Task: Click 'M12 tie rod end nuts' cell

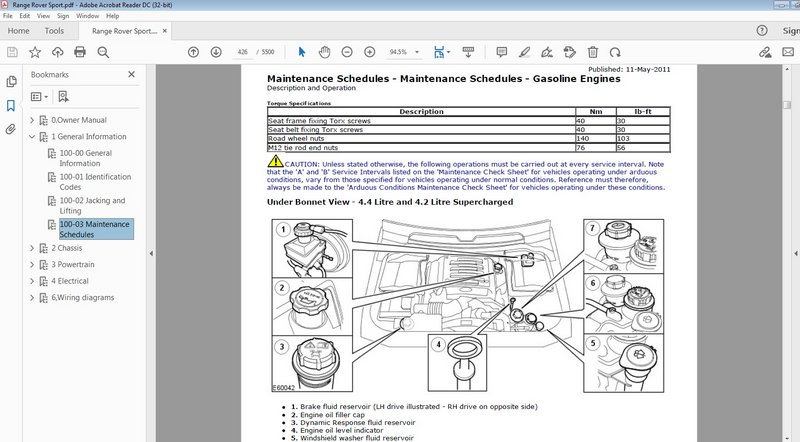Action: 421,148
